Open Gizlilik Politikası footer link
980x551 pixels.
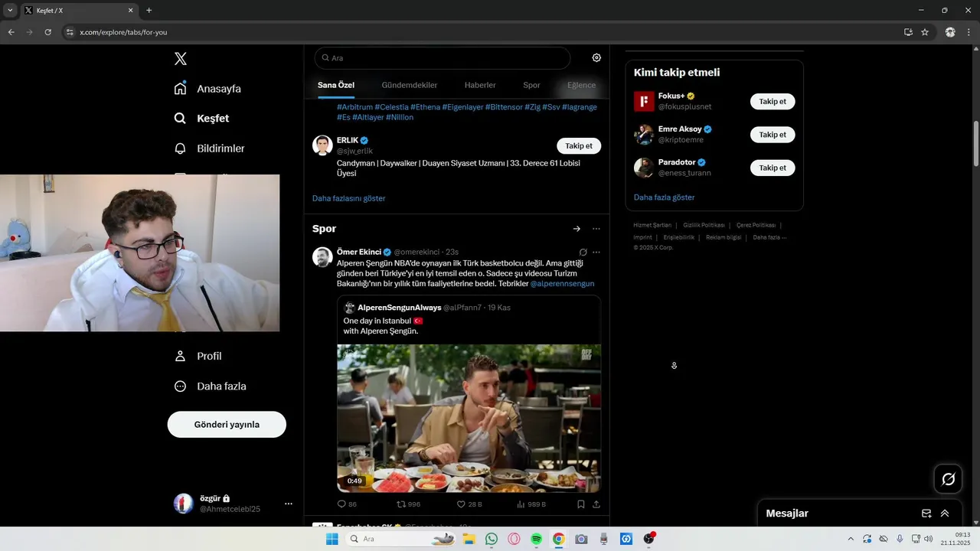click(x=704, y=225)
